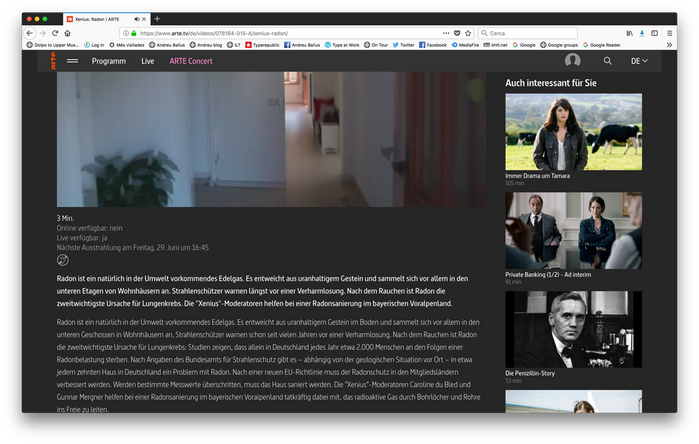Go to the browser home page
This screenshot has height=444, width=699.
(67, 33)
